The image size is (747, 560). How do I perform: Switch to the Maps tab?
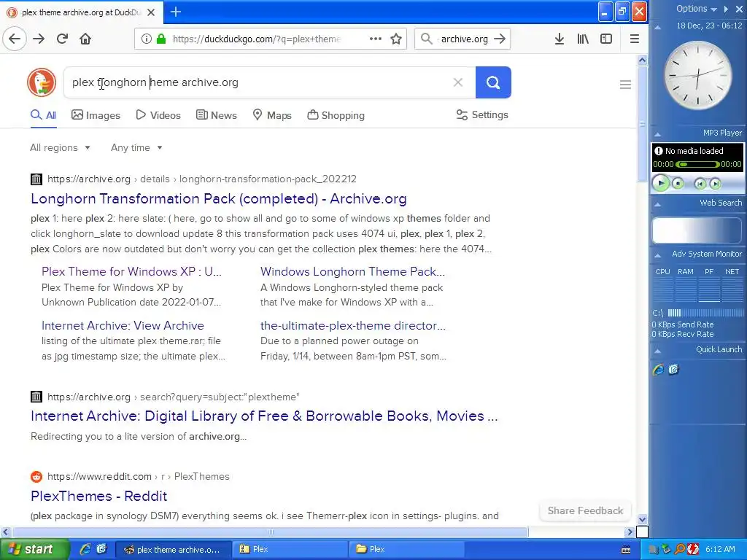click(x=272, y=115)
